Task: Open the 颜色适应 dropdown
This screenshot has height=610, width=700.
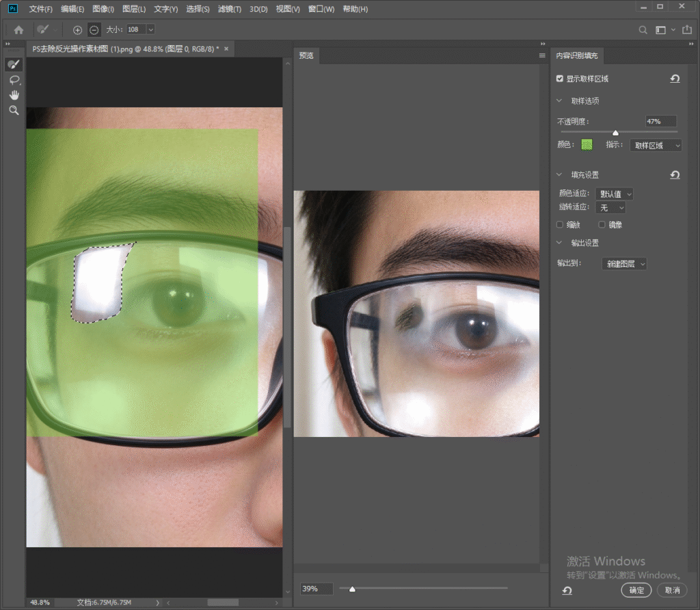Action: (x=615, y=194)
